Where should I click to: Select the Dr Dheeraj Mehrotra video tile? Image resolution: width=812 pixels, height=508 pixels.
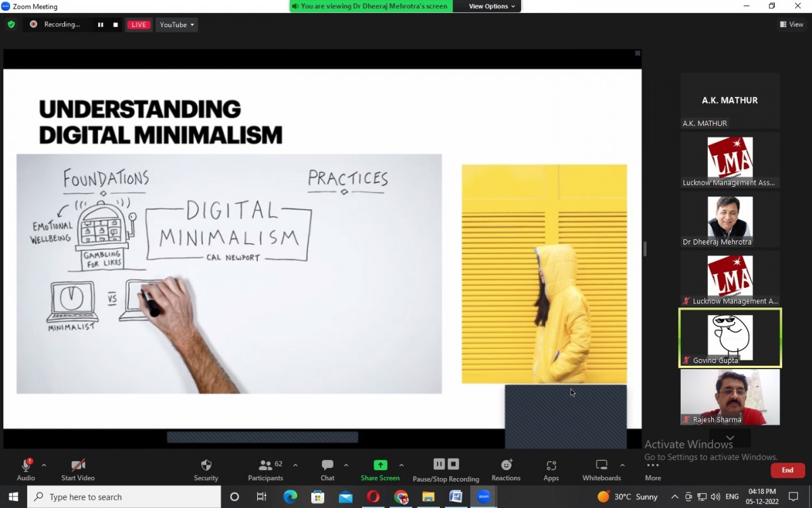729,219
